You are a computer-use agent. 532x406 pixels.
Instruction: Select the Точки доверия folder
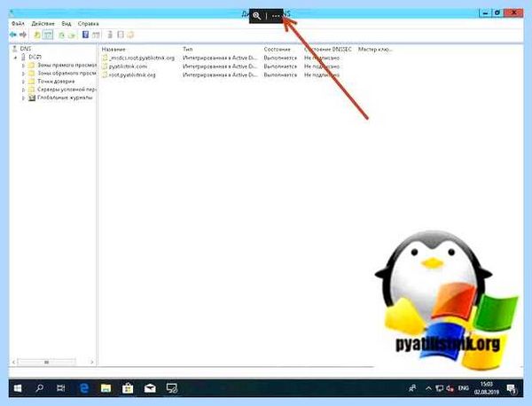[x=52, y=81]
